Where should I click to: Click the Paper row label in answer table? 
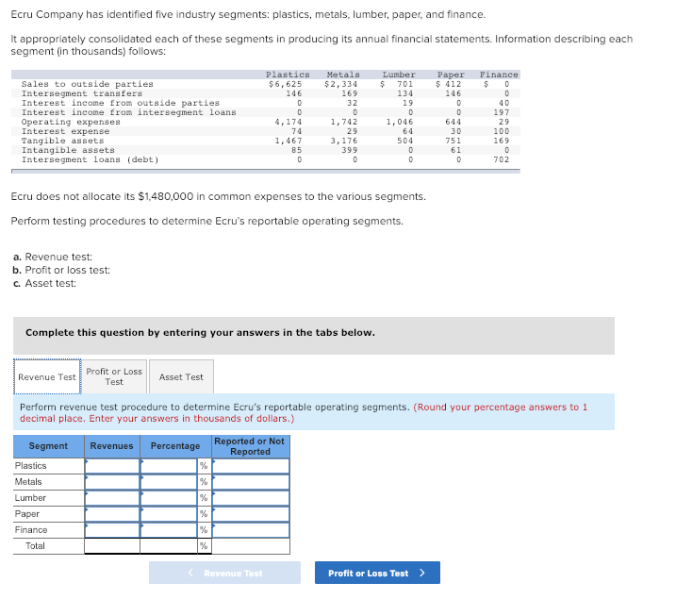[x=26, y=514]
